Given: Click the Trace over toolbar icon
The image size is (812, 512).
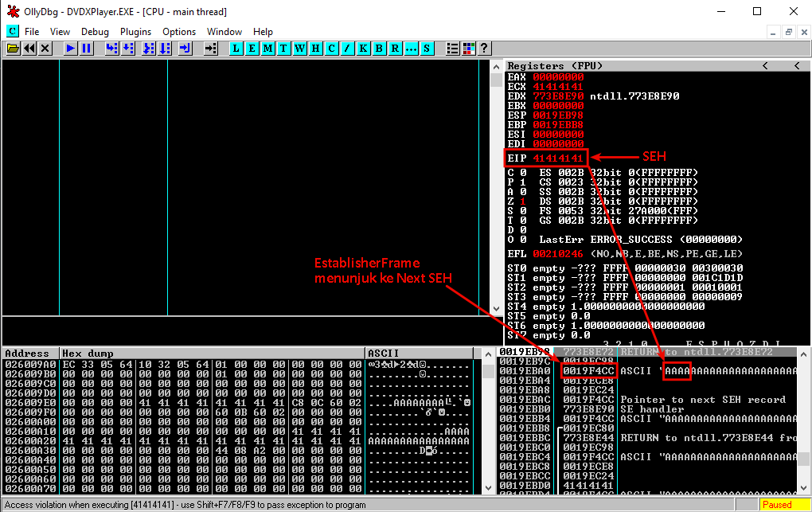Looking at the screenshot, I should pyautogui.click(x=165, y=49).
